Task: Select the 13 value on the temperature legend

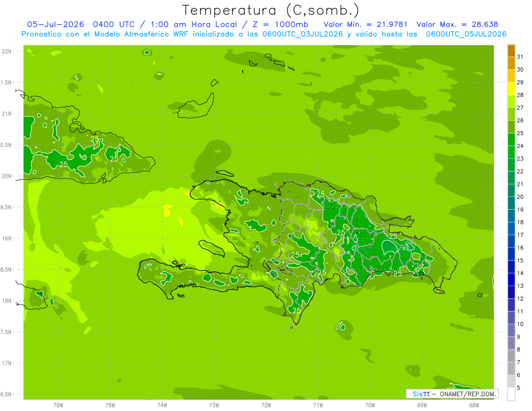Action: [520, 286]
